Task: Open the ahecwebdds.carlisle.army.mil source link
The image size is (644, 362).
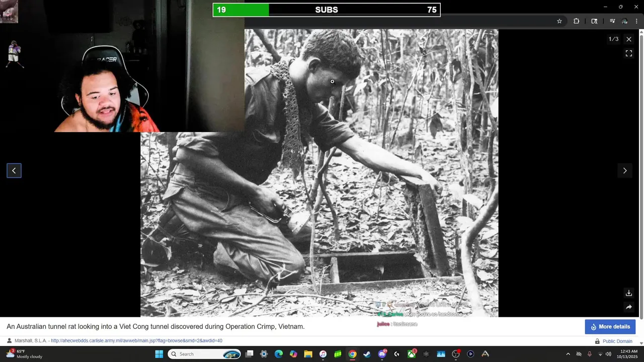Action: 136,341
